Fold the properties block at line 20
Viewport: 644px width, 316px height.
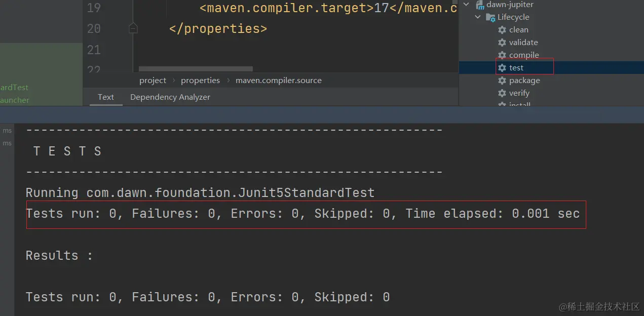click(x=133, y=29)
